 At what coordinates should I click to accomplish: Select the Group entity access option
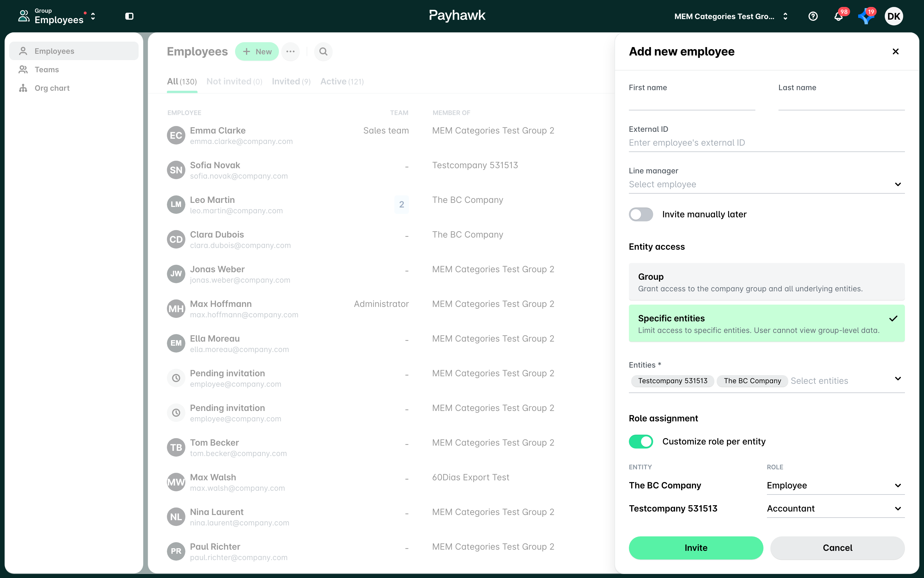click(767, 282)
